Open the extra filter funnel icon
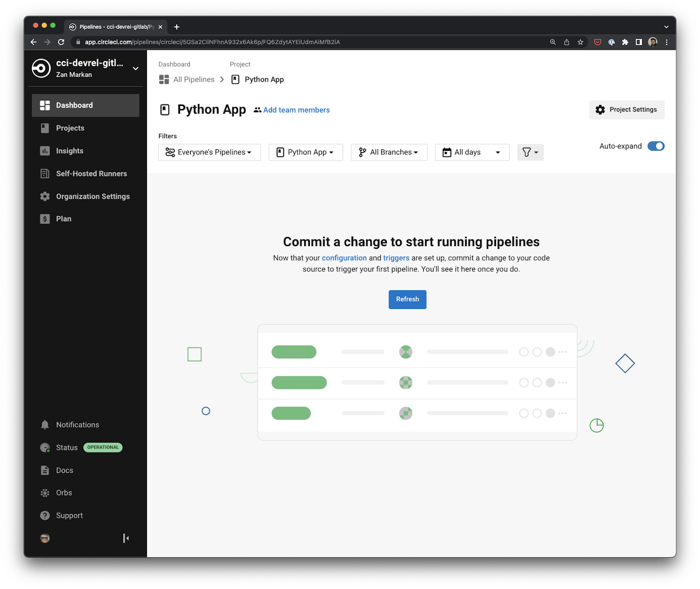700x589 pixels. click(530, 152)
